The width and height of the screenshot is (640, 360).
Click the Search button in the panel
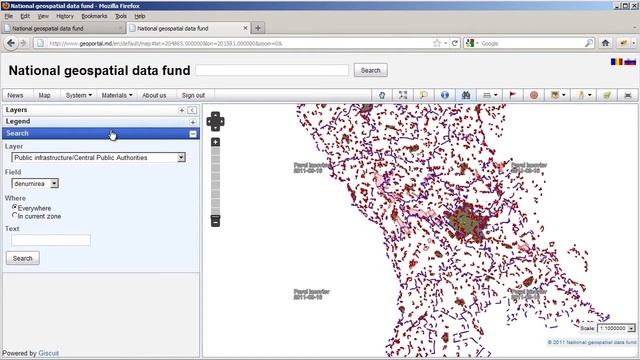[22, 258]
